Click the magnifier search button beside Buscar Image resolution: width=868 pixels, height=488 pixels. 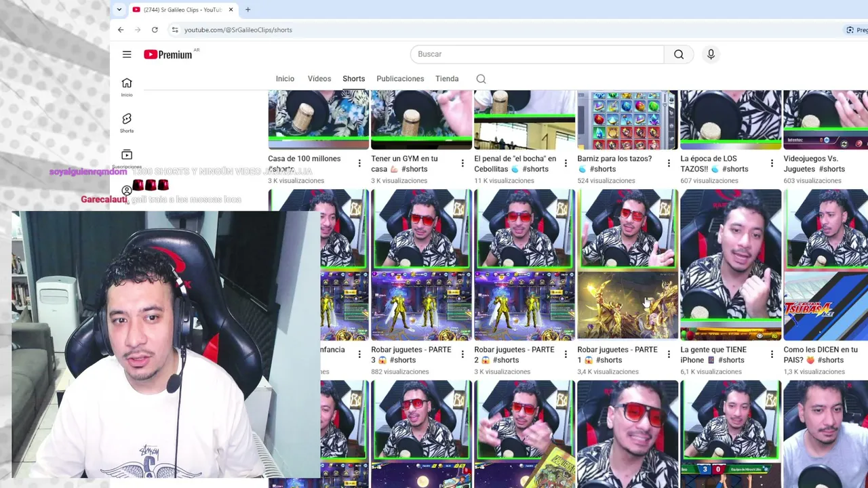[679, 54]
